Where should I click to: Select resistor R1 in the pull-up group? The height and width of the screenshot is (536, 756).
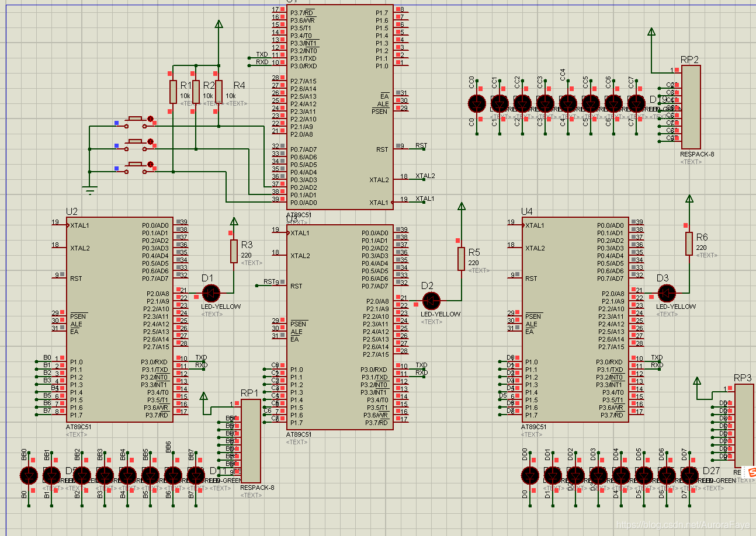pos(173,92)
